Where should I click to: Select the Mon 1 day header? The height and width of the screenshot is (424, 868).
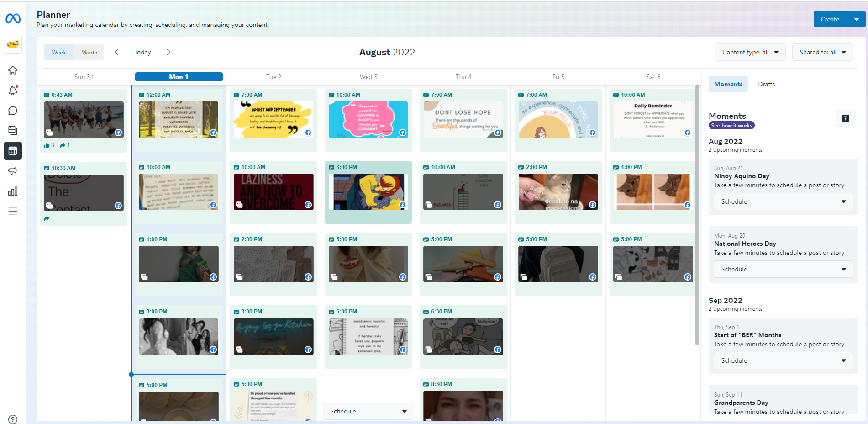(179, 77)
